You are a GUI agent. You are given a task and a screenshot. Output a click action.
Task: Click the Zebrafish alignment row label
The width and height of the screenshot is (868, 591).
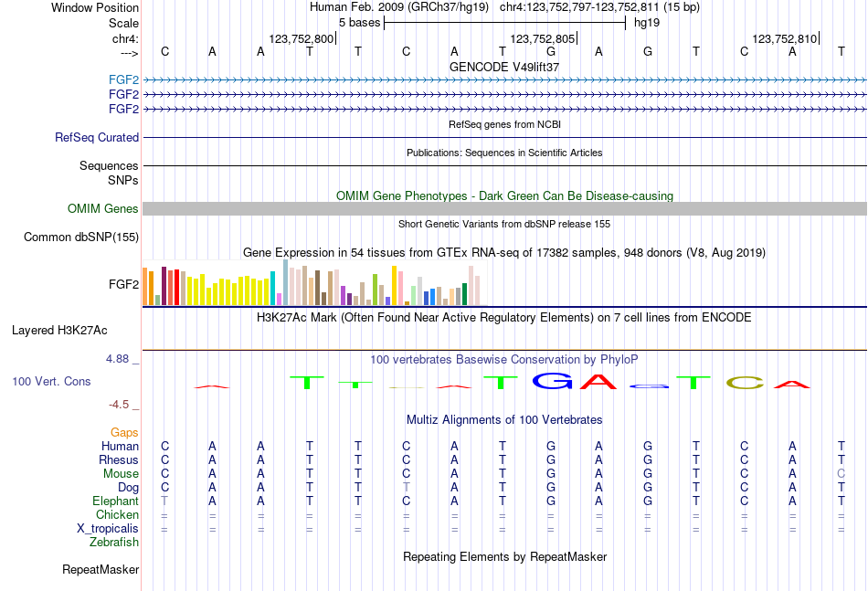click(x=114, y=543)
